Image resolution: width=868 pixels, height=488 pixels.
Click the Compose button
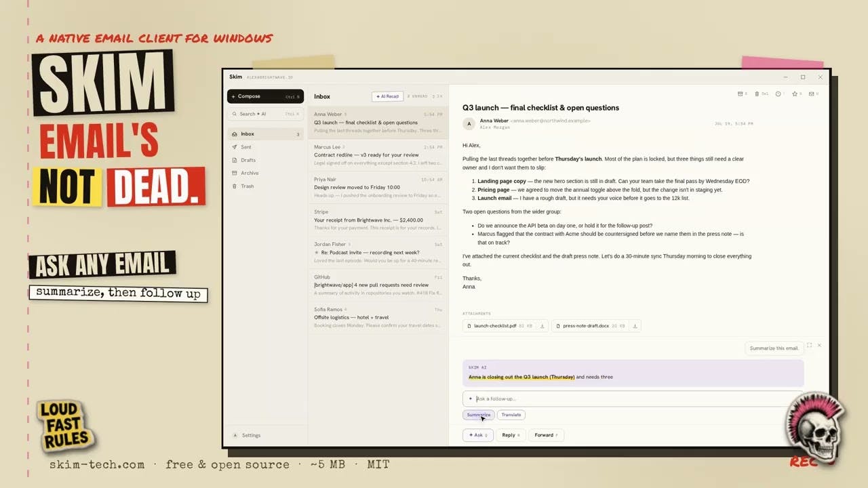point(265,96)
